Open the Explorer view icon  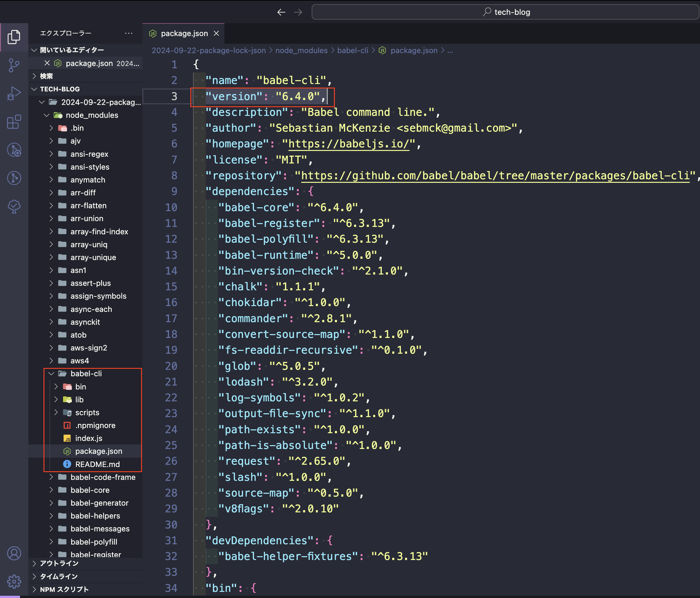pos(14,37)
